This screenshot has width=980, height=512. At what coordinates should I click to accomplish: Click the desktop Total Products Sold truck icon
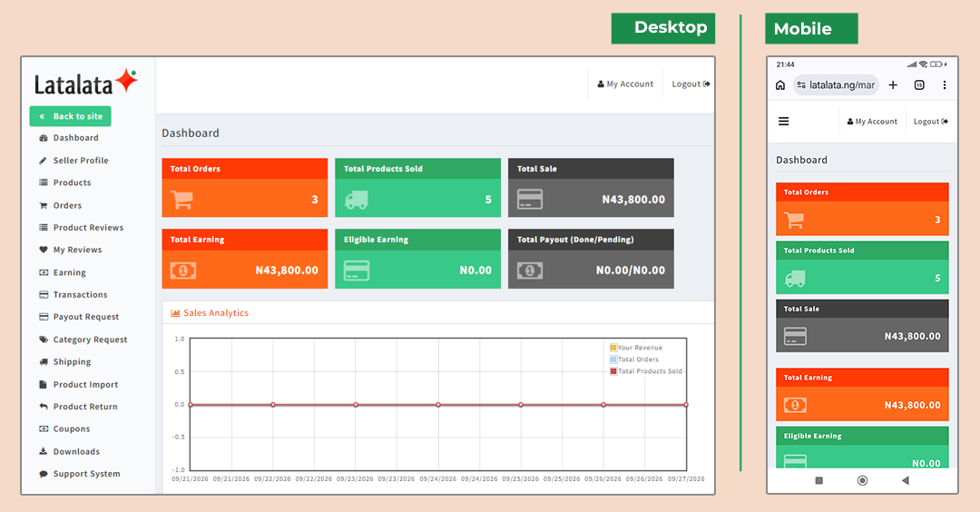click(357, 200)
